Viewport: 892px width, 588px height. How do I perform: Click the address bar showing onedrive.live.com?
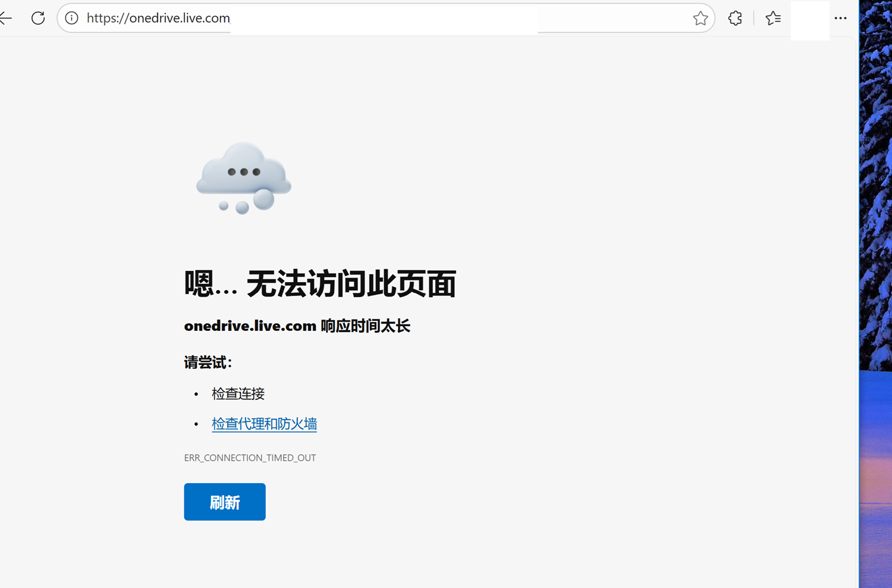point(386,18)
